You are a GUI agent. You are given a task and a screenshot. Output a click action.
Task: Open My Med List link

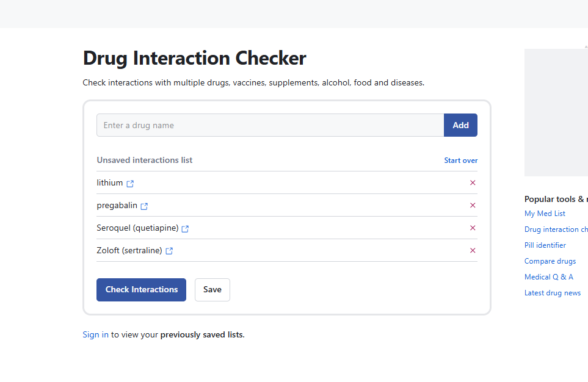(x=545, y=214)
